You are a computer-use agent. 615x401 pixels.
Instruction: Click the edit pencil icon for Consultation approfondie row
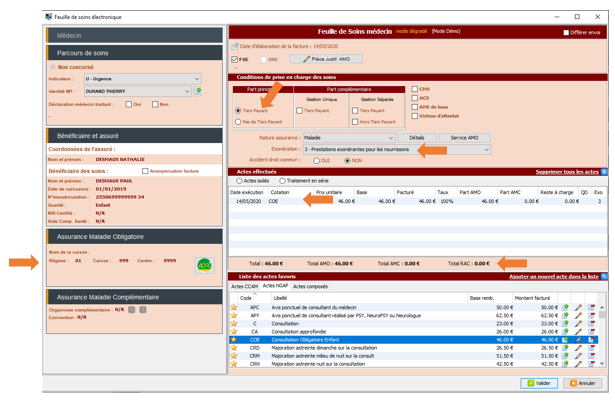tap(578, 331)
